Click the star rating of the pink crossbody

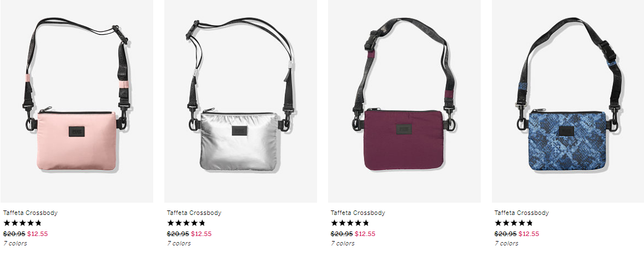pos(23,223)
